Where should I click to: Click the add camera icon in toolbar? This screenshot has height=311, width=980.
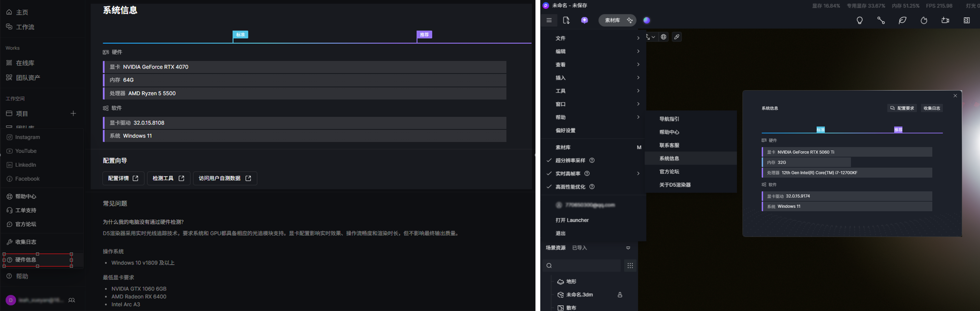[945, 21]
